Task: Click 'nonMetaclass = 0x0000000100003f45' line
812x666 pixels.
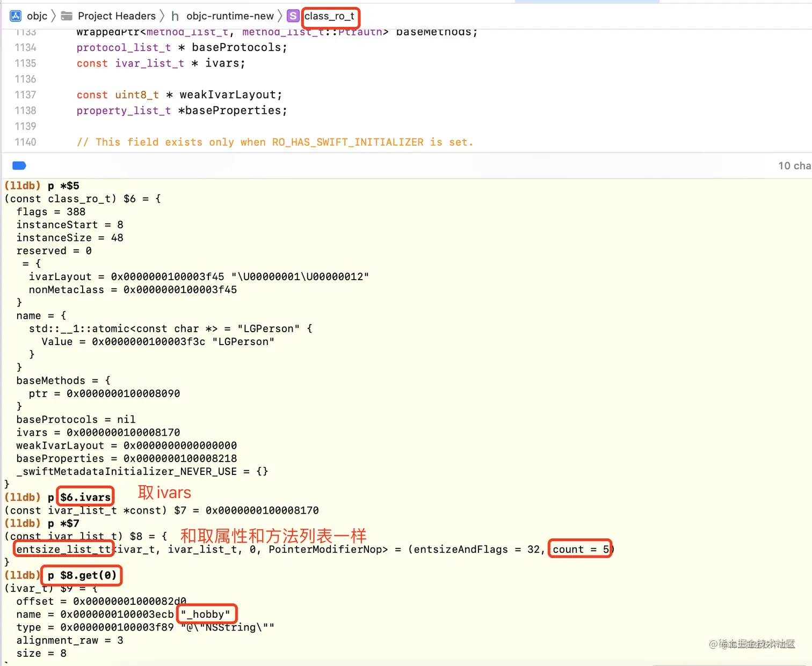Action: point(133,290)
